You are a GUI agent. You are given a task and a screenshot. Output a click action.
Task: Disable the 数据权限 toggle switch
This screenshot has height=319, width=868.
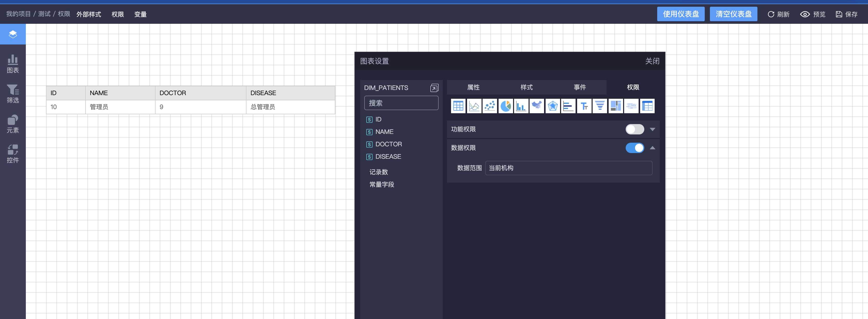635,148
